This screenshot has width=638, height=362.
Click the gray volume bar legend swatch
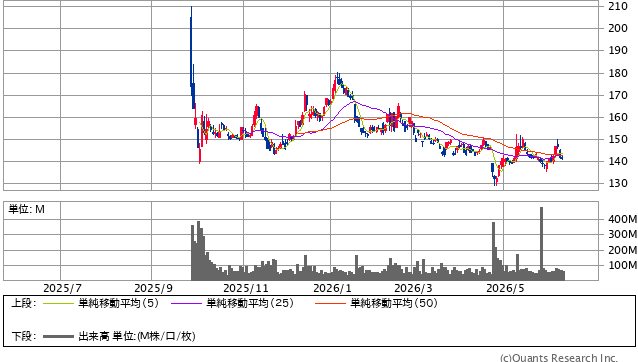58,336
